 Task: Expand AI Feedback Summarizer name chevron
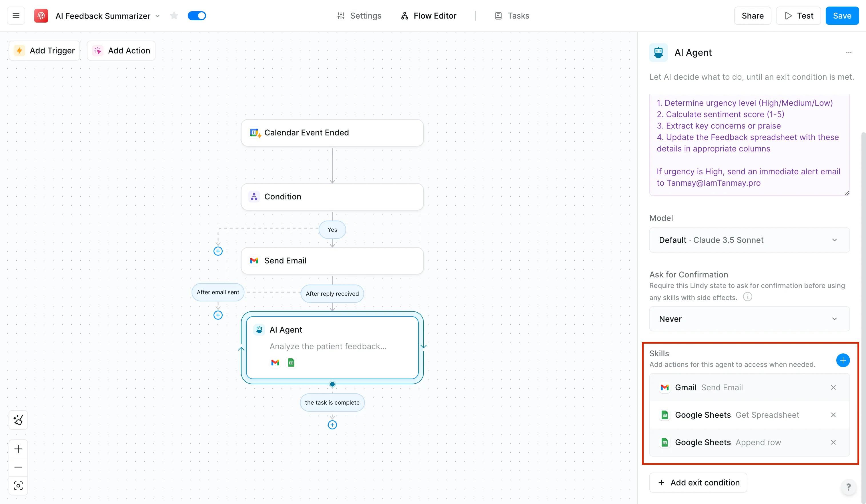(158, 16)
